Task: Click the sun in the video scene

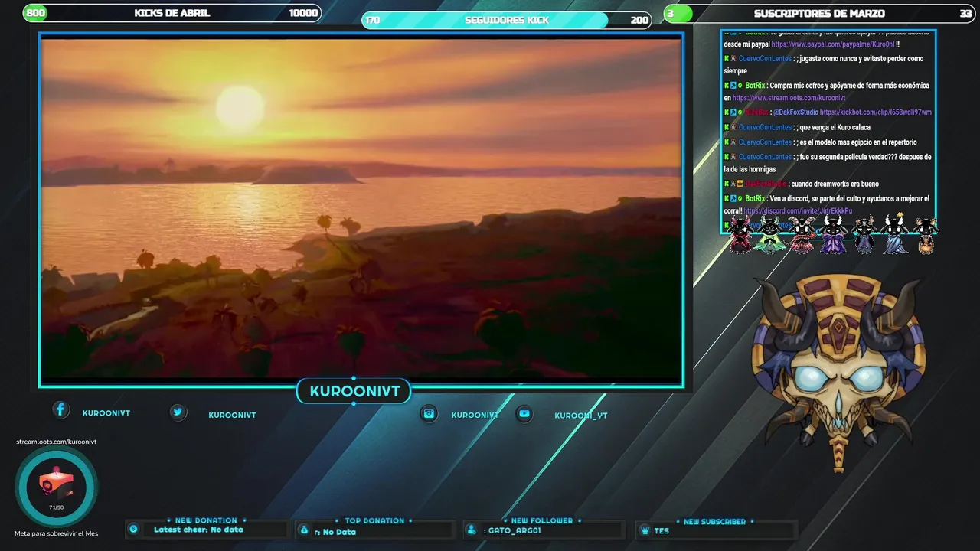Action: tap(240, 107)
